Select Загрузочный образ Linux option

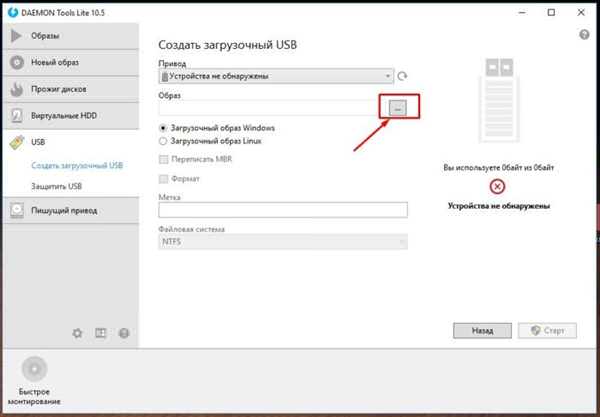tap(210, 141)
